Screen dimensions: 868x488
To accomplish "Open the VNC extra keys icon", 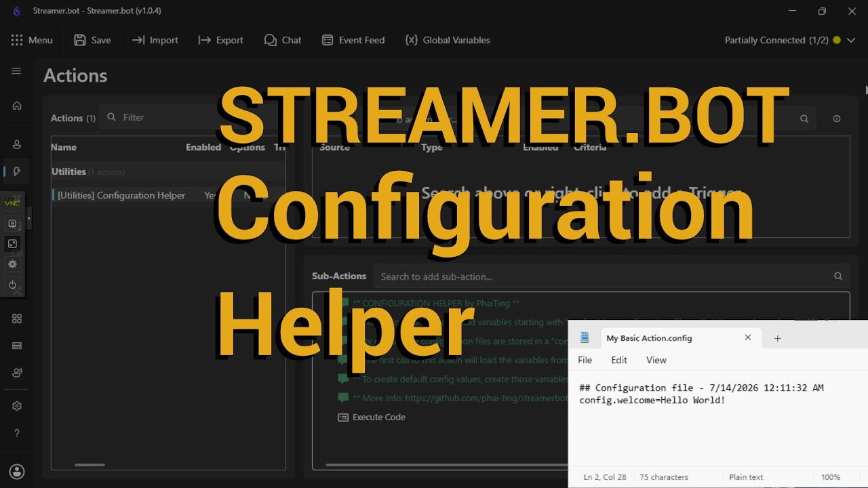I will [12, 223].
